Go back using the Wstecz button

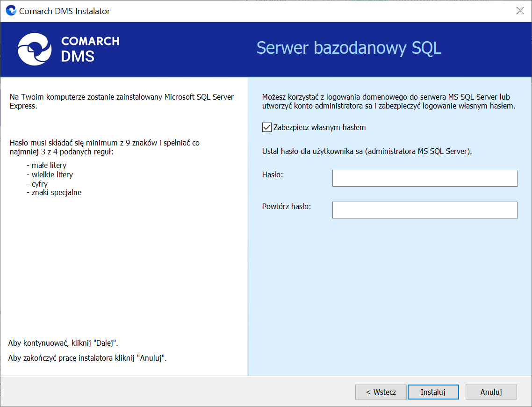click(381, 392)
